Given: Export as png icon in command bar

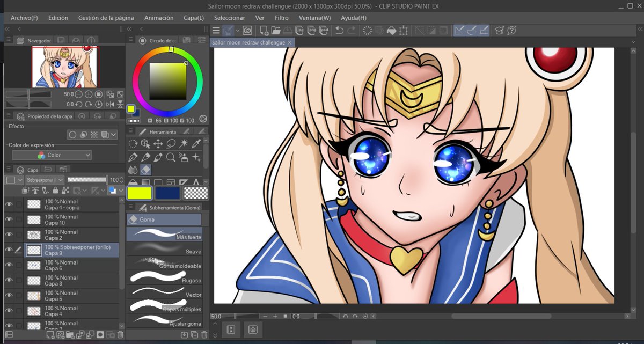Looking at the screenshot, I should [x=312, y=31].
